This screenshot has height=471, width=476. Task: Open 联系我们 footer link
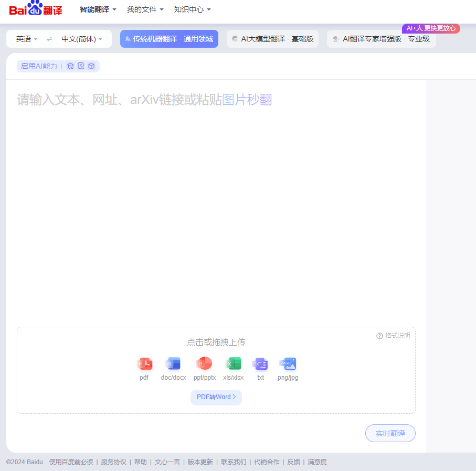click(234, 462)
